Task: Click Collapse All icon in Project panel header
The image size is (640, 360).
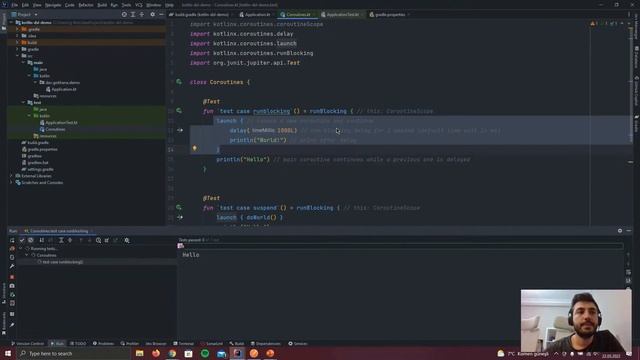Action: [x=142, y=14]
